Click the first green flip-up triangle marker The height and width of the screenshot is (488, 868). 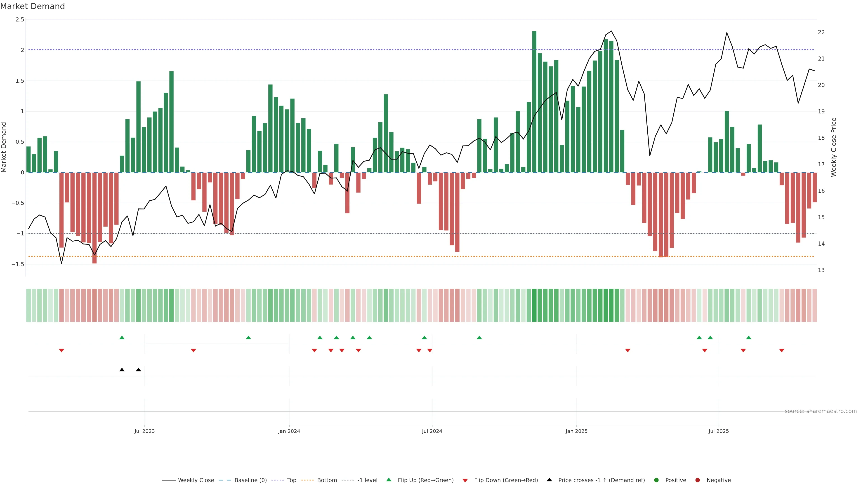tap(122, 338)
